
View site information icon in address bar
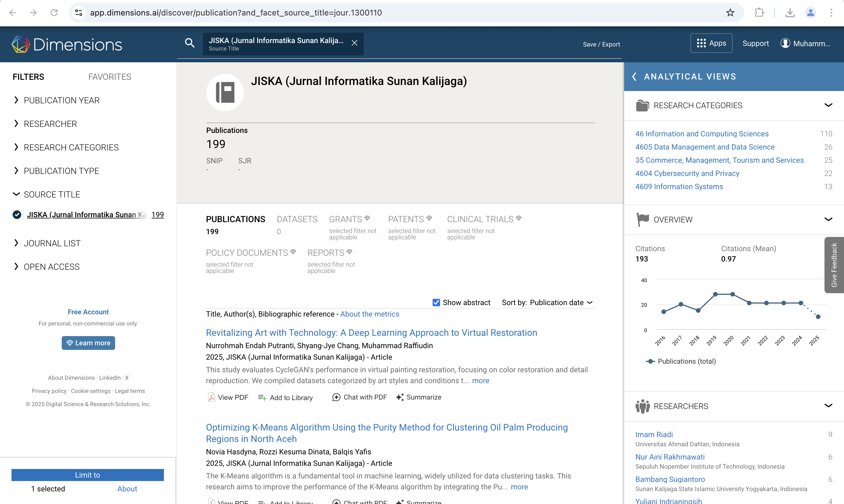click(79, 13)
